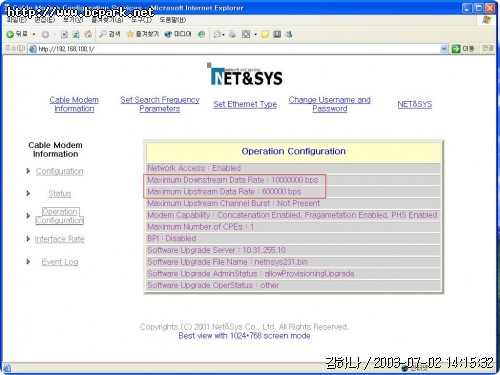Click the NET&SYS logo image
This screenshot has width=500, height=375.
[x=245, y=75]
